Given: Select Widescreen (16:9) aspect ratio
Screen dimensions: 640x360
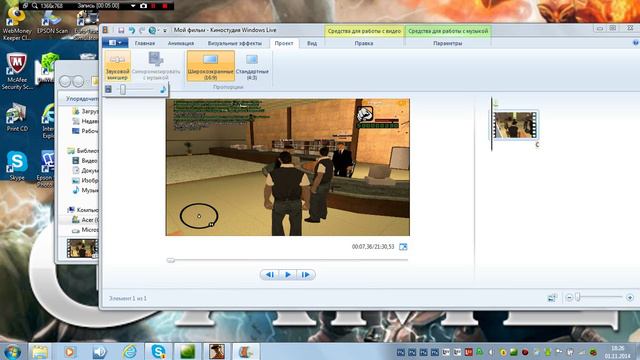Looking at the screenshot, I should tap(211, 66).
